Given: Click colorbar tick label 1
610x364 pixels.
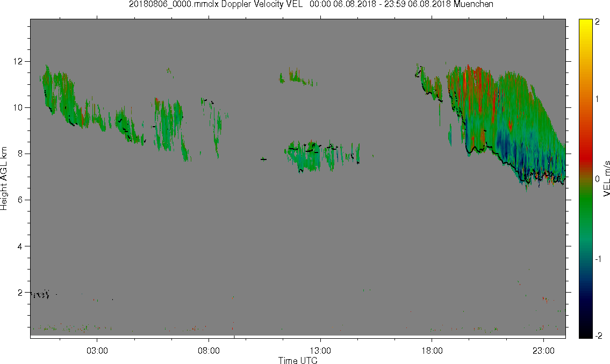Looking at the screenshot, I should point(598,99).
